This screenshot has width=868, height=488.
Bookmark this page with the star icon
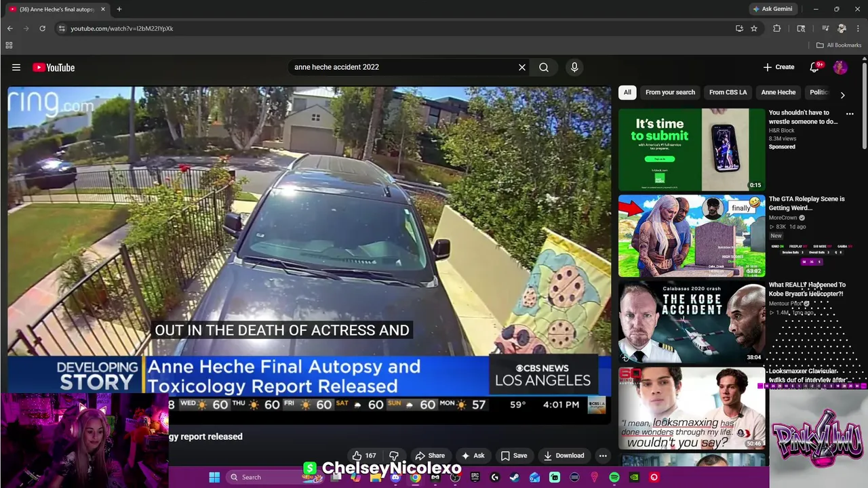pyautogui.click(x=754, y=28)
